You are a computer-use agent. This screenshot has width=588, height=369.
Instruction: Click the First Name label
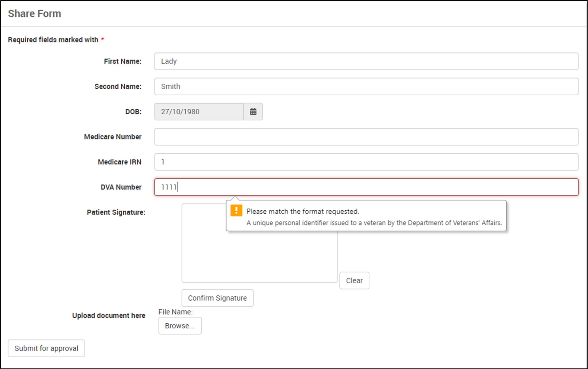tap(123, 61)
